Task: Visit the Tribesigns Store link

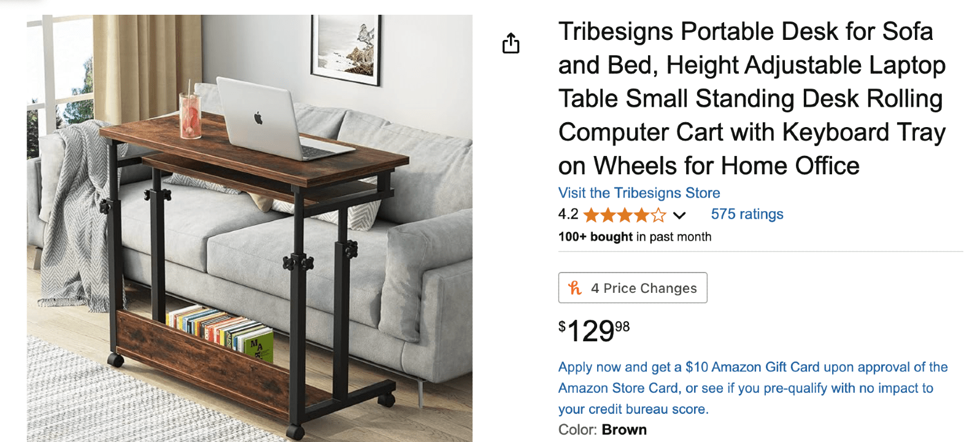Action: 639,193
